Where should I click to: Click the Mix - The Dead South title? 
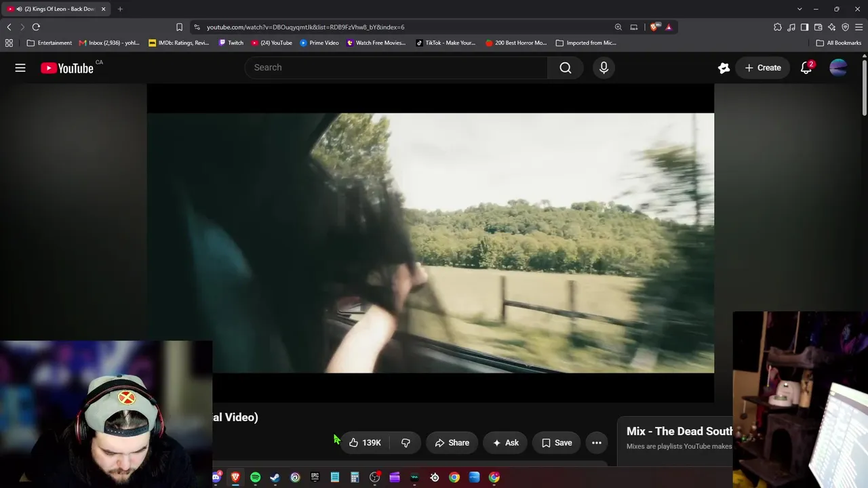679,431
